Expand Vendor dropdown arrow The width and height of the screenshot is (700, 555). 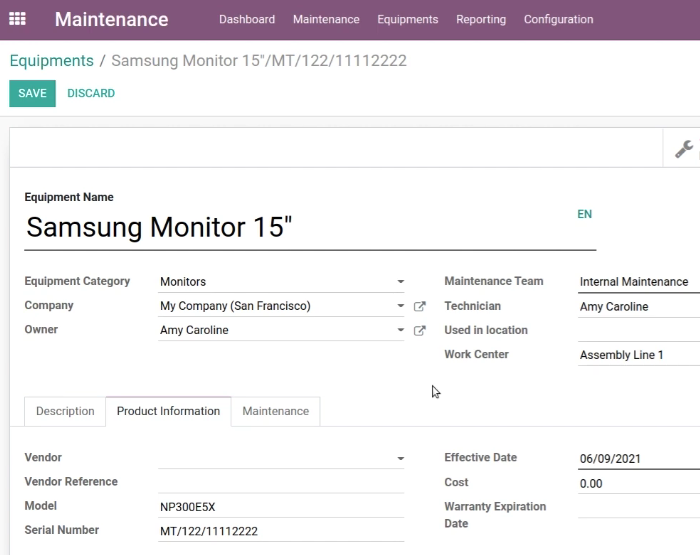[x=400, y=459]
